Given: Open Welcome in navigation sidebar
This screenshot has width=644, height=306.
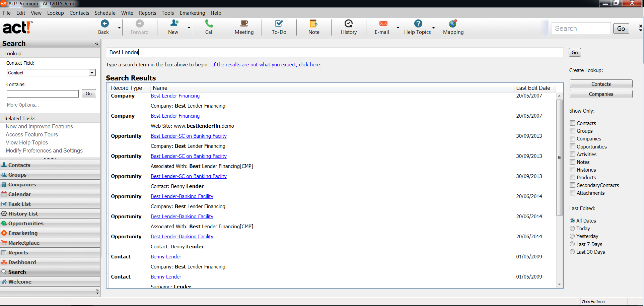Looking at the screenshot, I should (50, 282).
